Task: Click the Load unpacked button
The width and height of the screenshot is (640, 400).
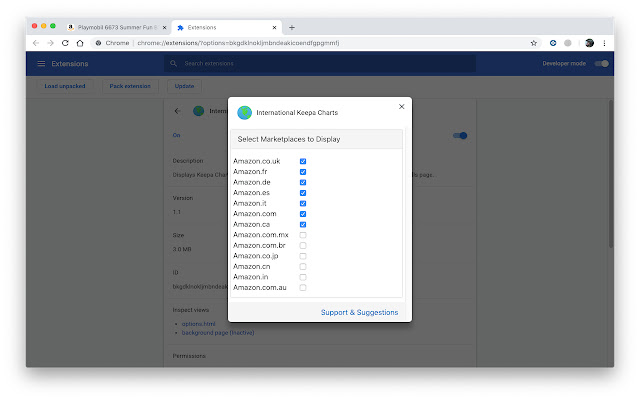Action: coord(65,86)
